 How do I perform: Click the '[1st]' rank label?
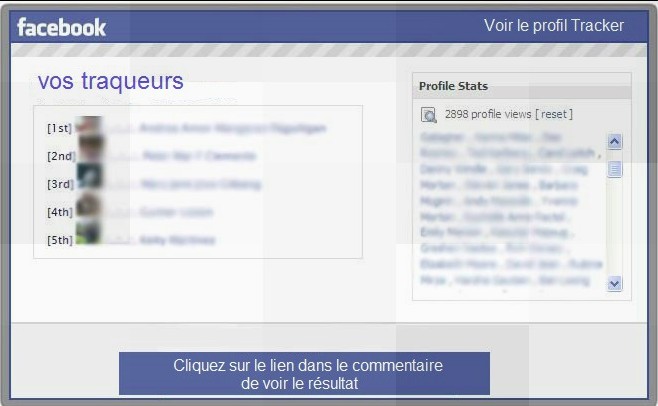[x=59, y=128]
